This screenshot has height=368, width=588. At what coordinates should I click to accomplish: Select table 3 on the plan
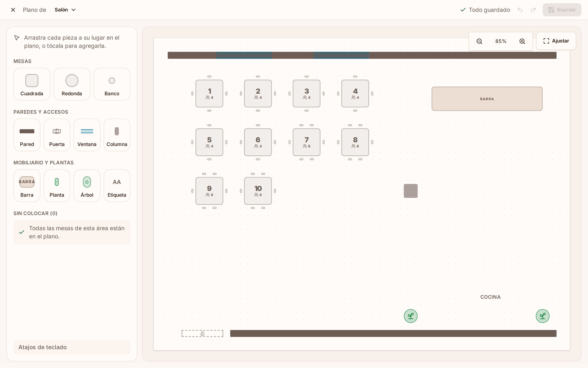[307, 93]
